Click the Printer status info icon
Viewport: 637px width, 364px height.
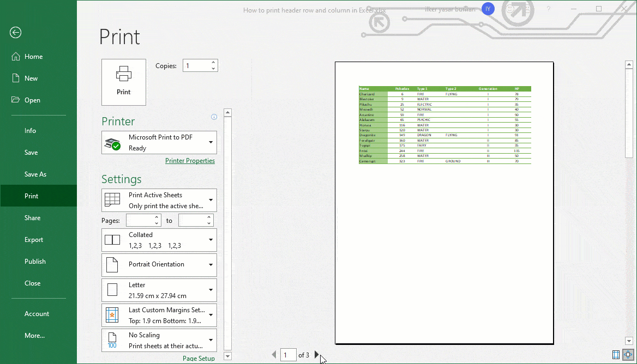214,117
